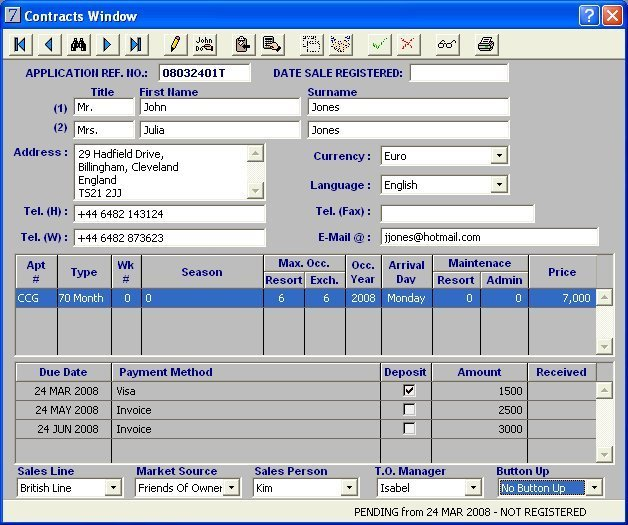Toggle deposit checkbox for 24 JUN 2008
The image size is (628, 525).
point(409,428)
